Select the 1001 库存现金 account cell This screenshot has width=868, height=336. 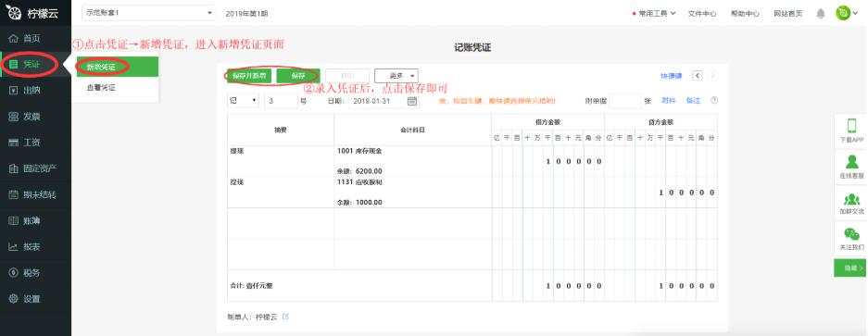(412, 161)
